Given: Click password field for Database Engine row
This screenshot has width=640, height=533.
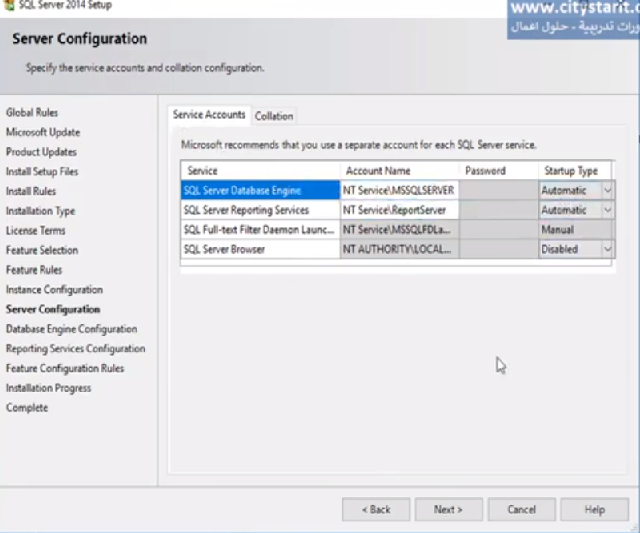Looking at the screenshot, I should point(498,190).
